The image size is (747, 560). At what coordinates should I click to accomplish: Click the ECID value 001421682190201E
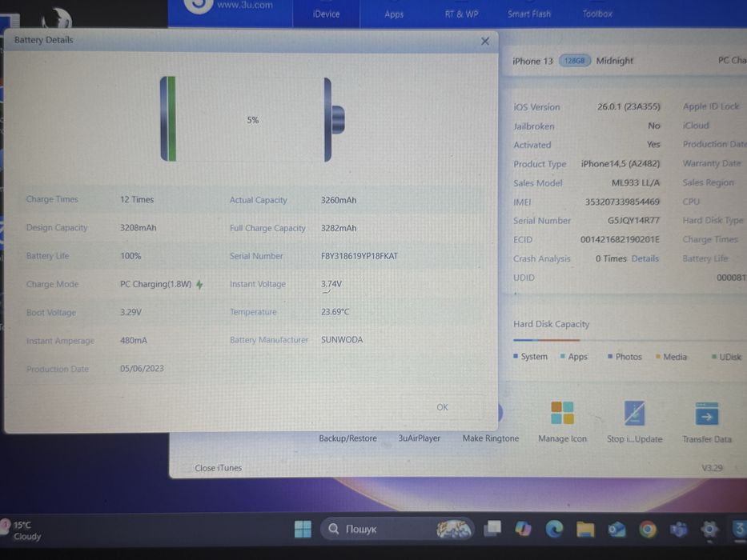coord(620,239)
